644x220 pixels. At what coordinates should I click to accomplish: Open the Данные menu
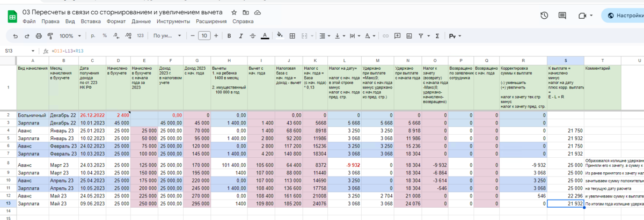141,22
